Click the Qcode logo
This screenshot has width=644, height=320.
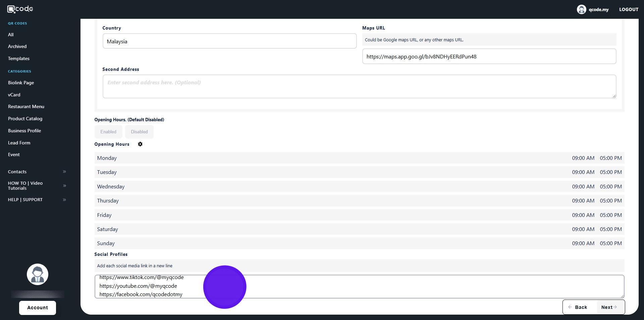pyautogui.click(x=20, y=9)
